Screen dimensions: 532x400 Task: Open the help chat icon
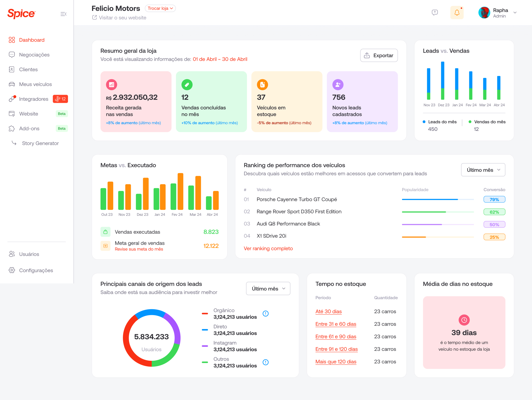(x=435, y=13)
